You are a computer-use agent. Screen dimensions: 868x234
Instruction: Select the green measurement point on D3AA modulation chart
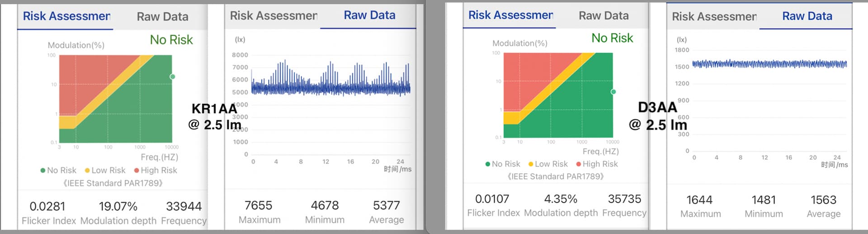point(613,92)
